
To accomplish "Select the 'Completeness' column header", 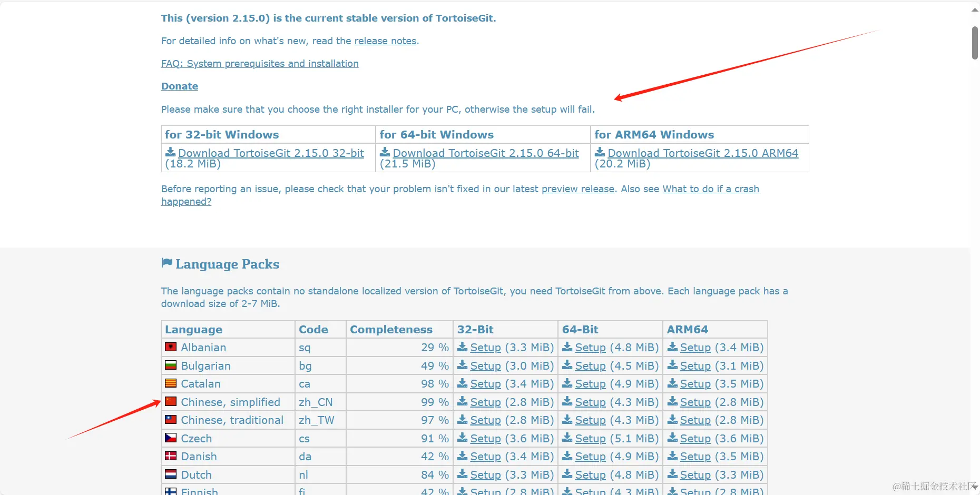I will tap(391, 330).
